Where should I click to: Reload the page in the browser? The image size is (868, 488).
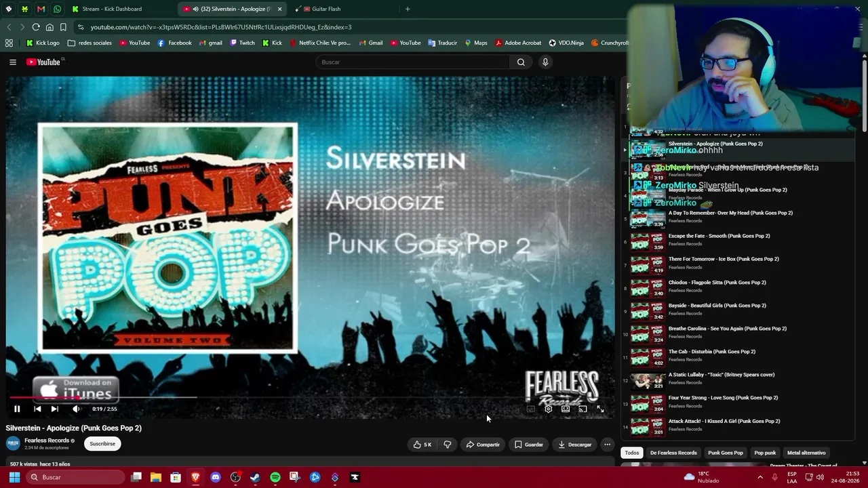pos(36,27)
